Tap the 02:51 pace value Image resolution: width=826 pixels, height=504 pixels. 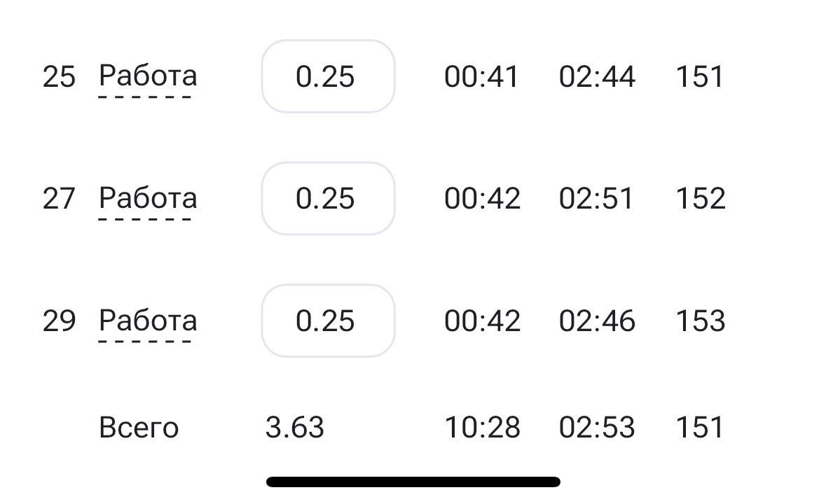596,199
